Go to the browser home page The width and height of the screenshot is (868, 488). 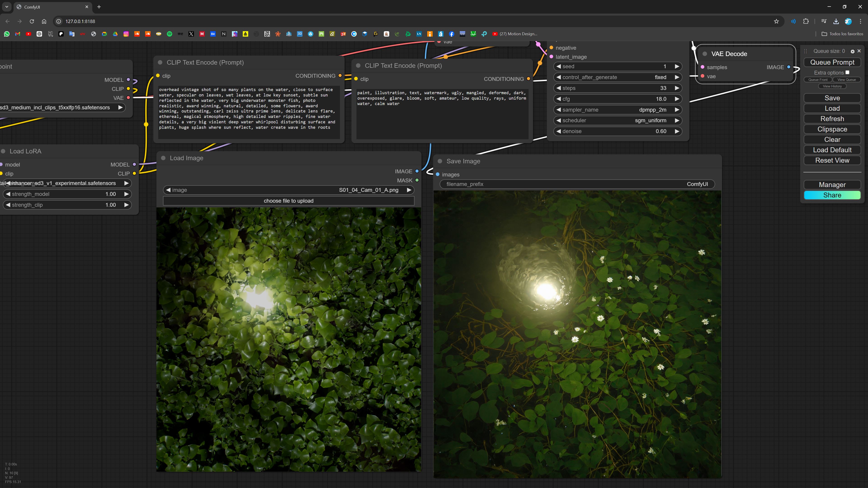(44, 21)
